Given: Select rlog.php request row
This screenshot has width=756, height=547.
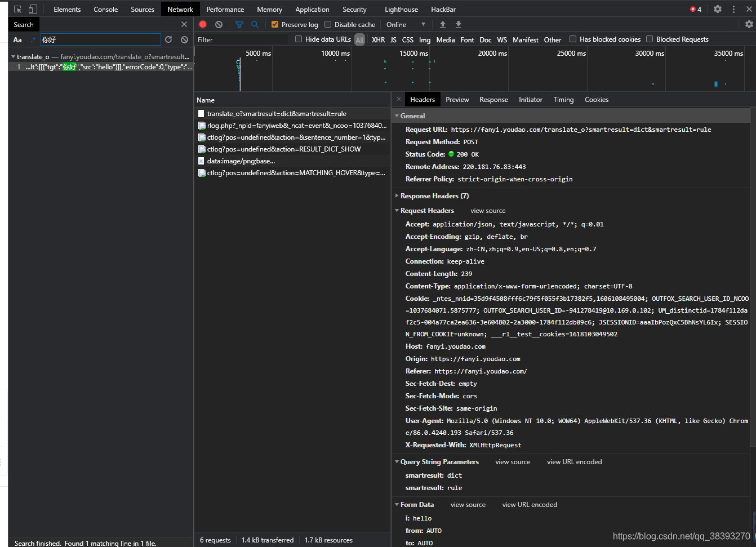Looking at the screenshot, I should tap(292, 125).
